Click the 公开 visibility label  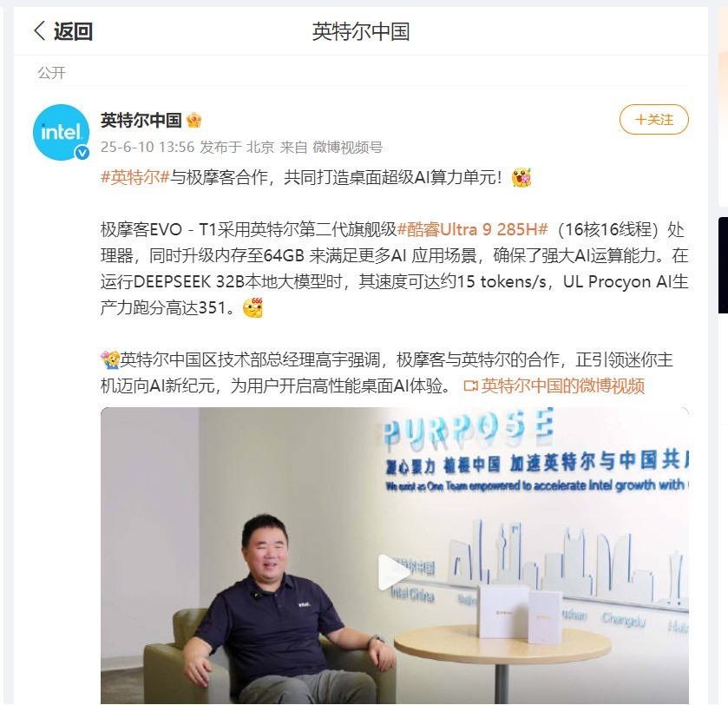51,73
